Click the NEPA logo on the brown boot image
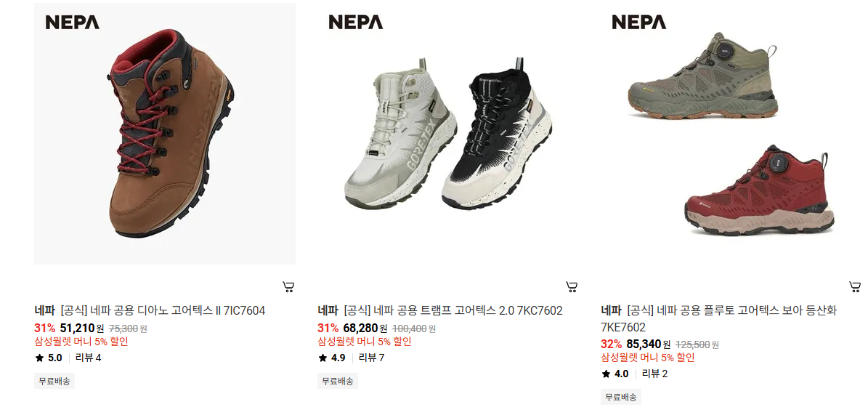The image size is (868, 407). click(73, 22)
